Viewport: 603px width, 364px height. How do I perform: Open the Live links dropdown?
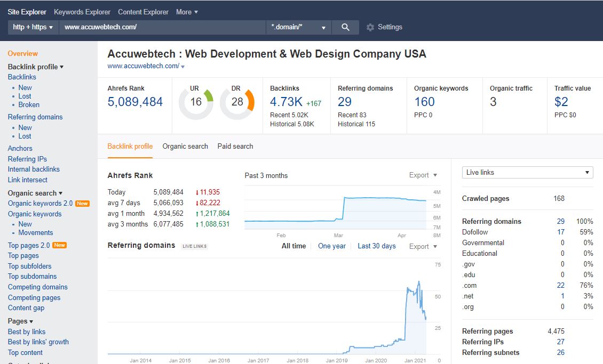(x=527, y=172)
